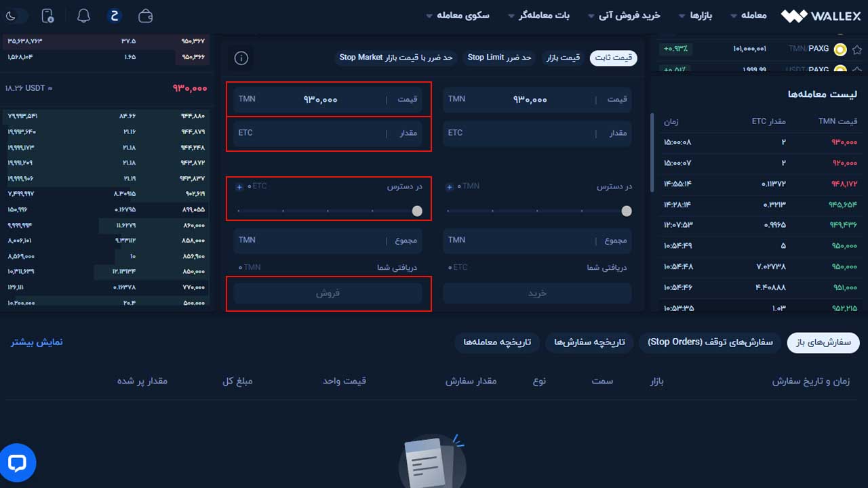Focus the sell price (قیمت) TMN field
Image resolution: width=868 pixels, height=488 pixels.
pos(328,100)
